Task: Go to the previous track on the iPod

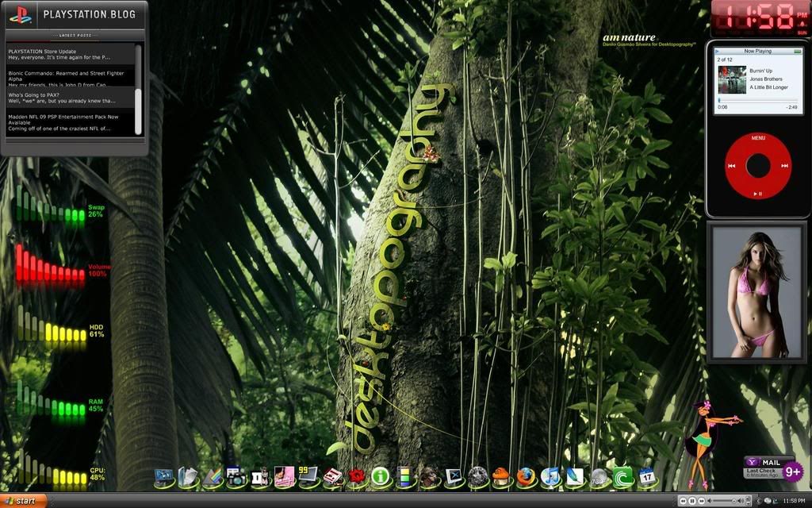Action: tap(731, 165)
